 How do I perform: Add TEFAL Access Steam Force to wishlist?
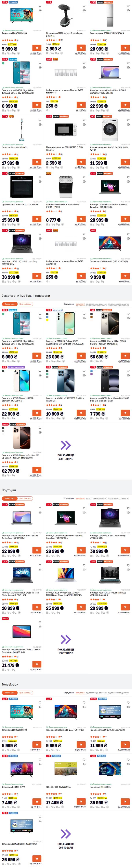coord(84,6)
